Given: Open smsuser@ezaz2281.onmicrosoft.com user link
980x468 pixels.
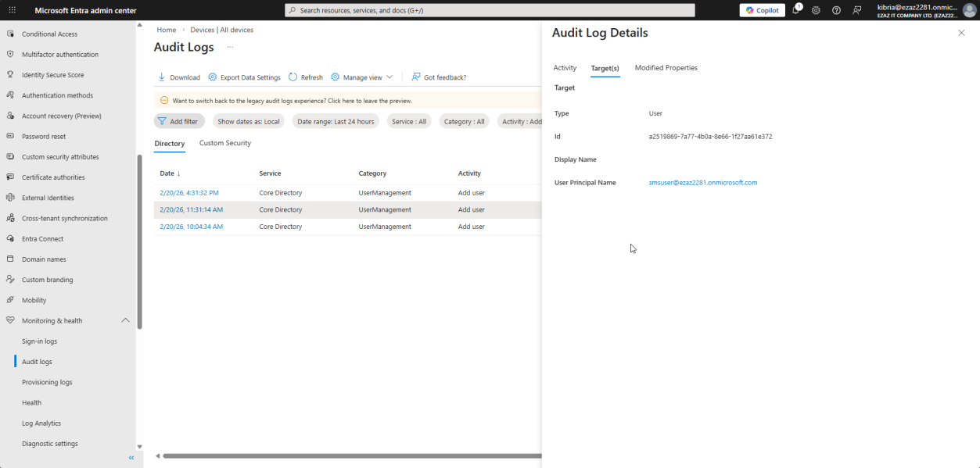Looking at the screenshot, I should click(703, 183).
